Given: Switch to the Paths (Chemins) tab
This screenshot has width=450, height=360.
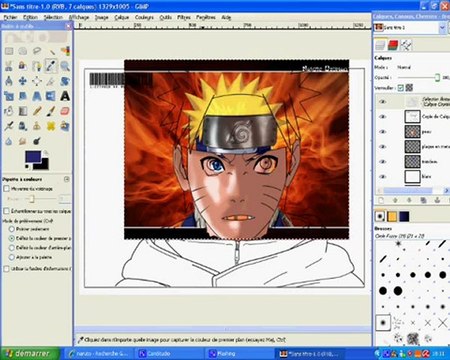Looking at the screenshot, I should pyautogui.click(x=406, y=45).
